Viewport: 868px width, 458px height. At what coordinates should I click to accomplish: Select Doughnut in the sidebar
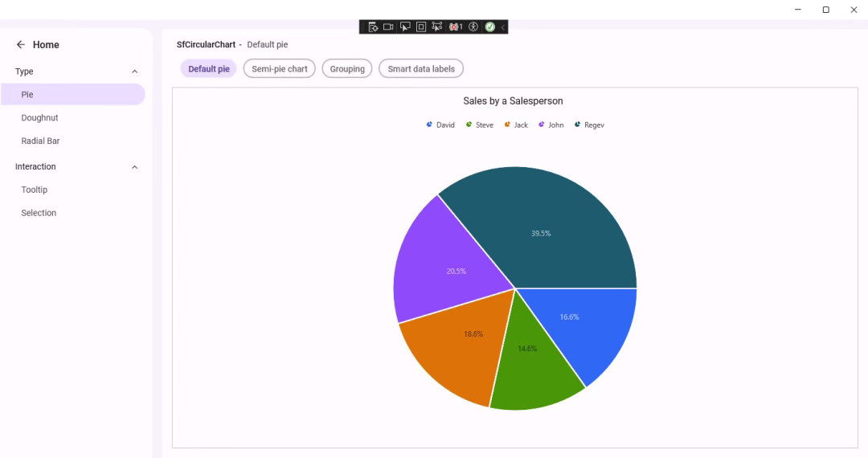pos(39,117)
